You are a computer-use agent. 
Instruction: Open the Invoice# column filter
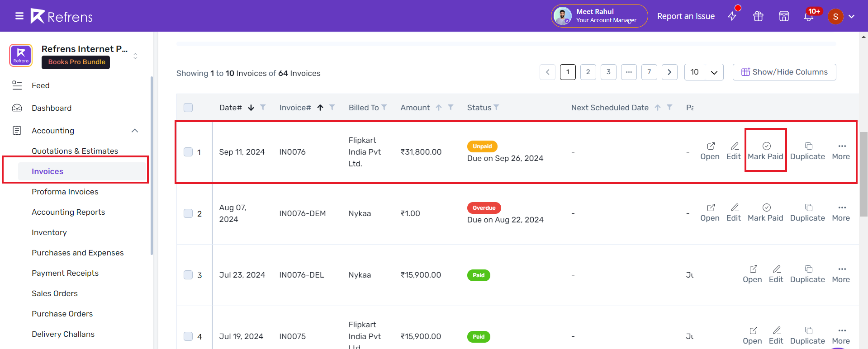[332, 107]
